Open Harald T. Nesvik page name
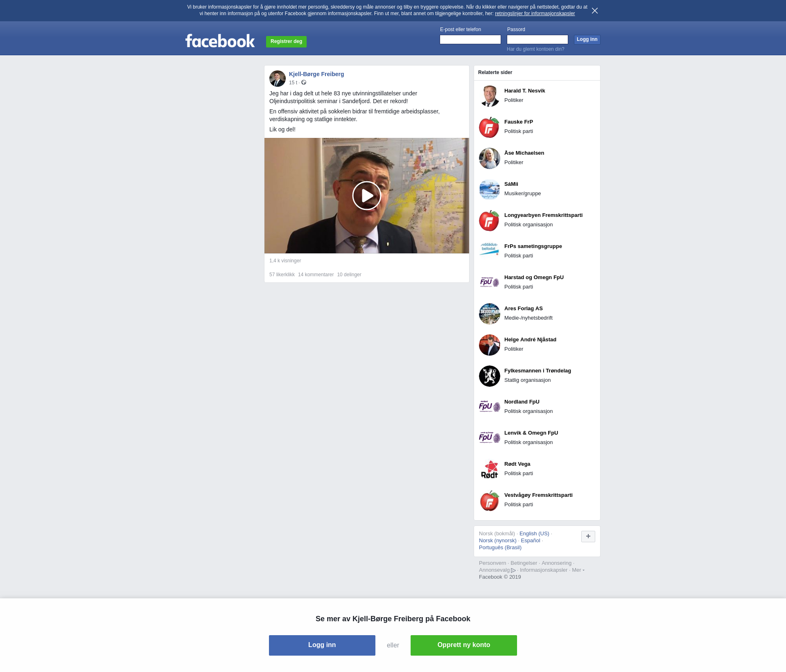 point(524,91)
